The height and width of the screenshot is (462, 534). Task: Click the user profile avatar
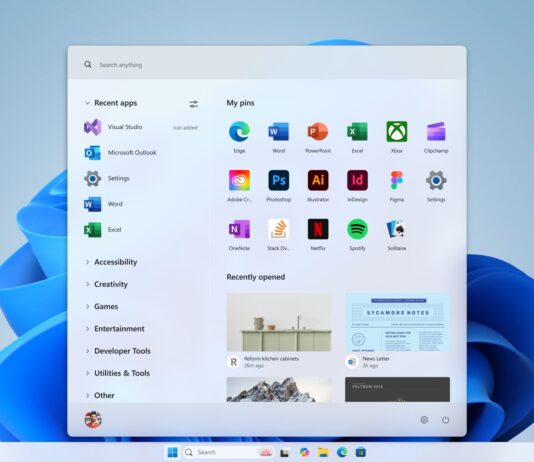93,419
